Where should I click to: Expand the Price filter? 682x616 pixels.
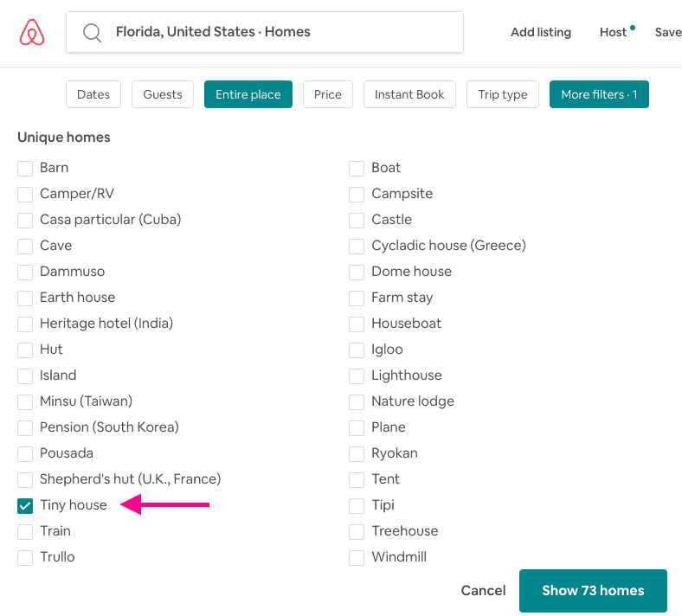pyautogui.click(x=328, y=94)
